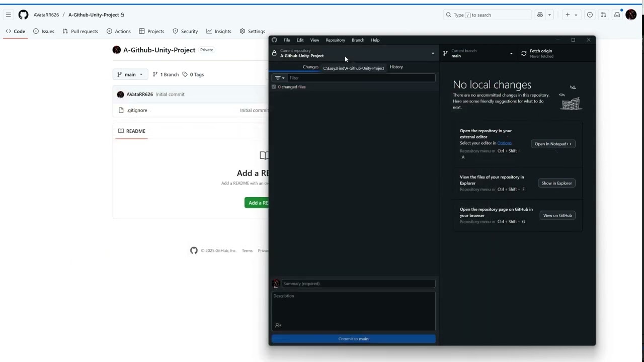Click GitHub Desktop app logo in title bar
This screenshot has width=644, height=362.
[x=274, y=40]
